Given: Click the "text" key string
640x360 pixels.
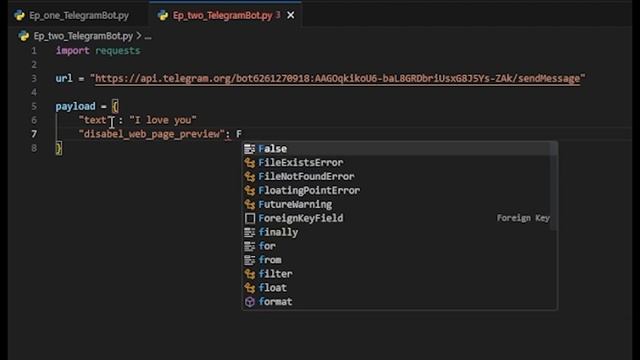Looking at the screenshot, I should click(95, 120).
